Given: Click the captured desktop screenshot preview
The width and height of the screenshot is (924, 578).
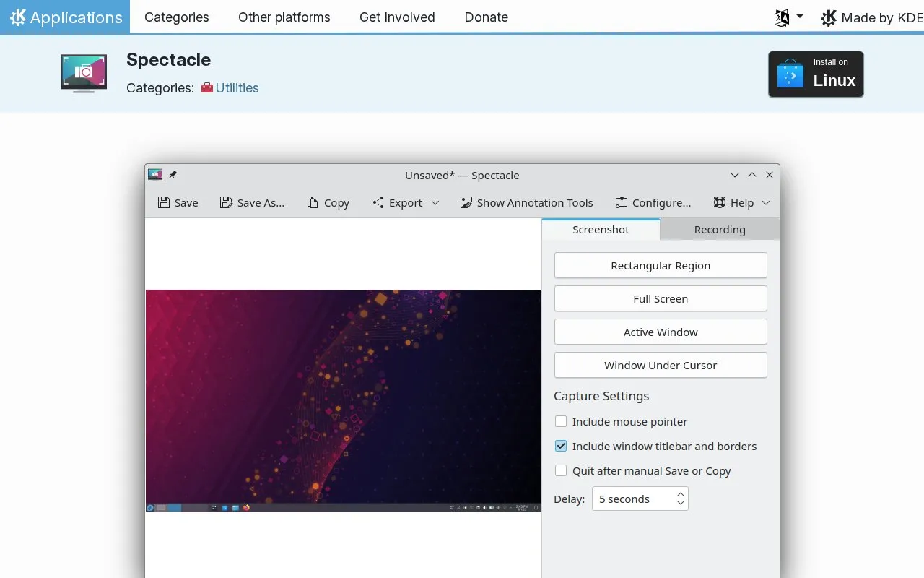Looking at the screenshot, I should tap(344, 401).
